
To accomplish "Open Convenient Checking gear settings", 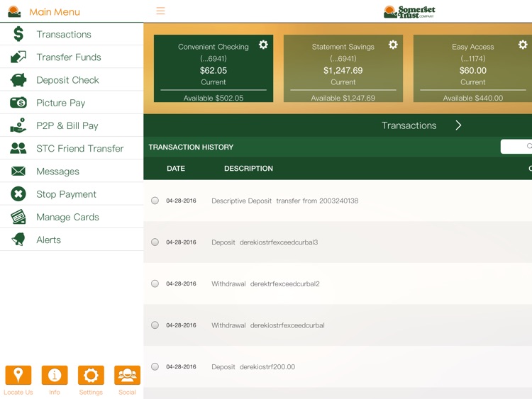I will click(x=263, y=45).
